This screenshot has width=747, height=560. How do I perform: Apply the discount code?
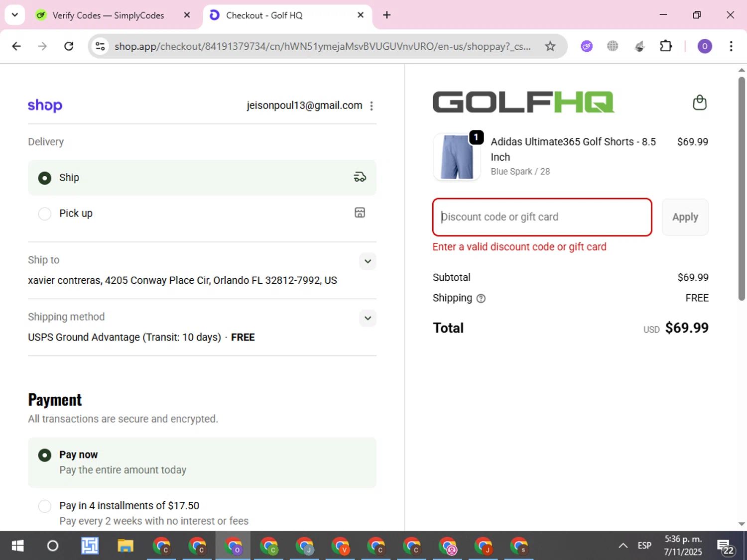(685, 217)
